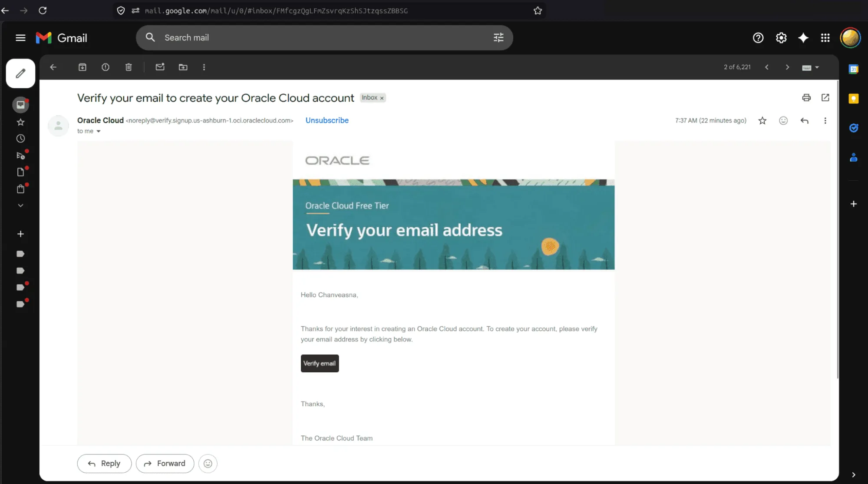
Task: Open Contacts side panel
Action: 854,157
